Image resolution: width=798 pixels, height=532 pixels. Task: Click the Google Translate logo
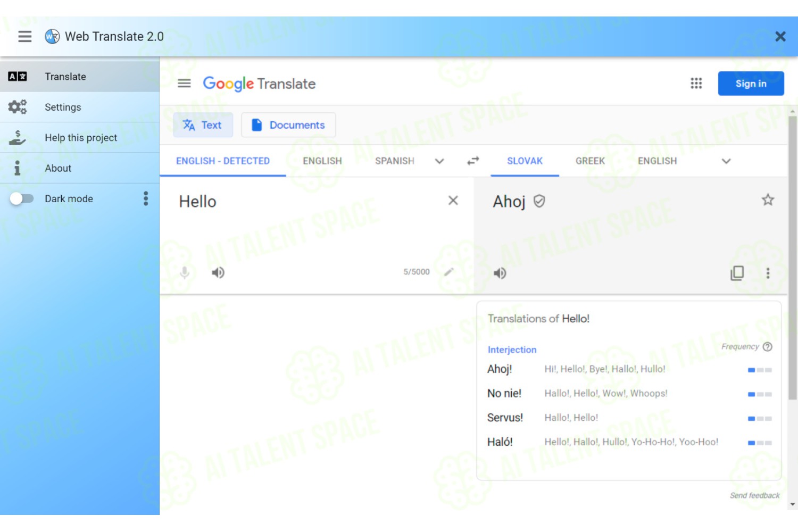(x=259, y=84)
